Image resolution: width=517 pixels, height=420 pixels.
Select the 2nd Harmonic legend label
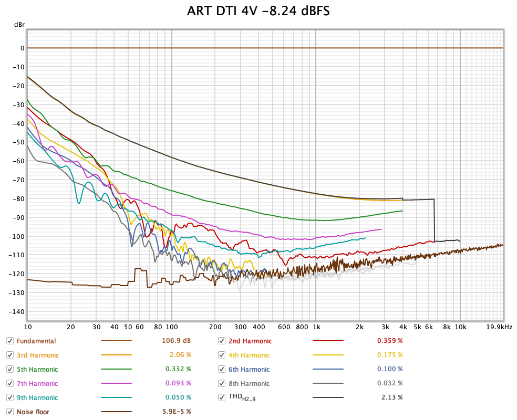pyautogui.click(x=250, y=341)
